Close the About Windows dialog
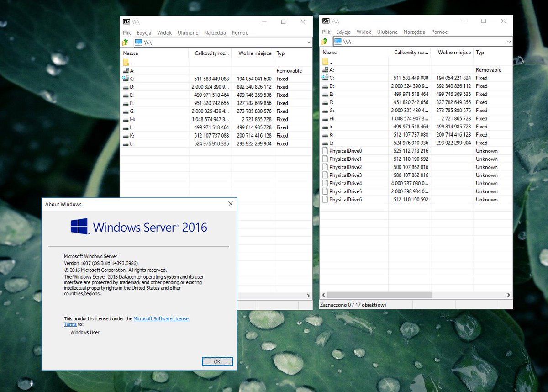This screenshot has height=392, width=548. pos(230,204)
